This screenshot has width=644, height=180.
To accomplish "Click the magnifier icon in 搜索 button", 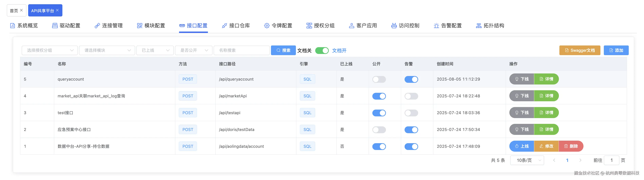I will [x=278, y=50].
